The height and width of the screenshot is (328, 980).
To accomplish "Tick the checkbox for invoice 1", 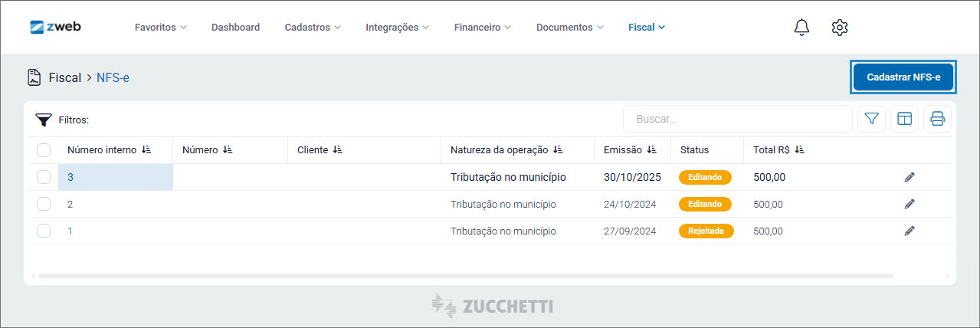I will [x=44, y=231].
